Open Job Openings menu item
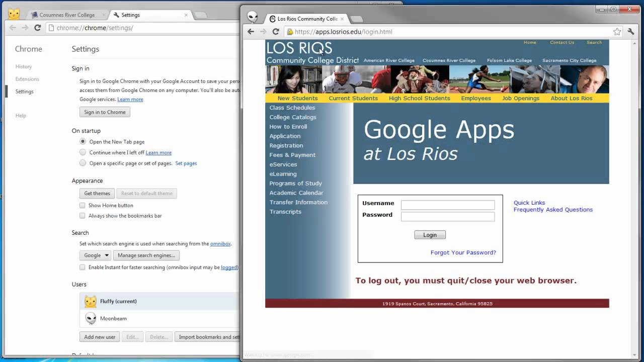 tap(521, 98)
